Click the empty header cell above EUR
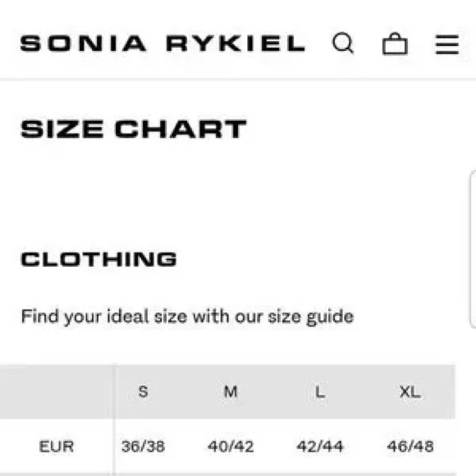Viewport: 476px width, 476px height. [x=57, y=391]
